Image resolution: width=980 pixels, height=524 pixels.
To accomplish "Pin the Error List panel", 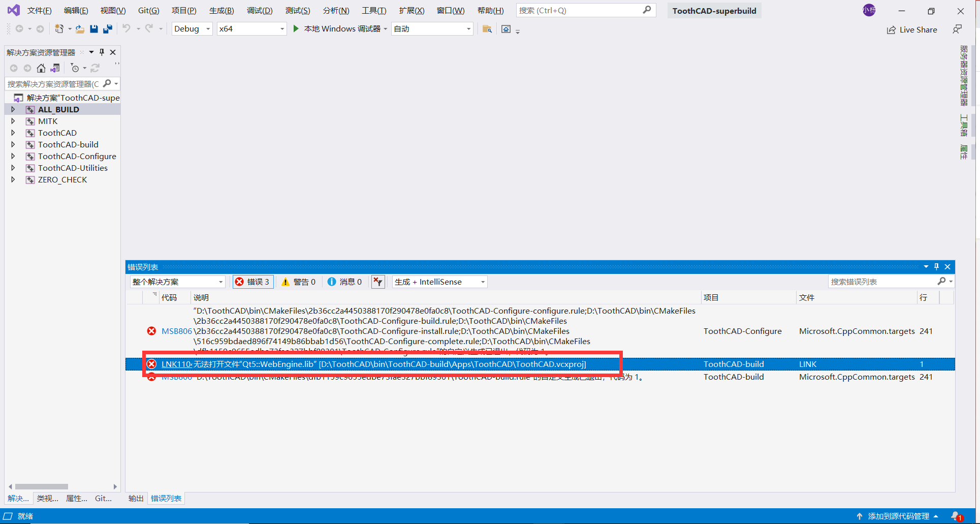I will click(x=937, y=267).
